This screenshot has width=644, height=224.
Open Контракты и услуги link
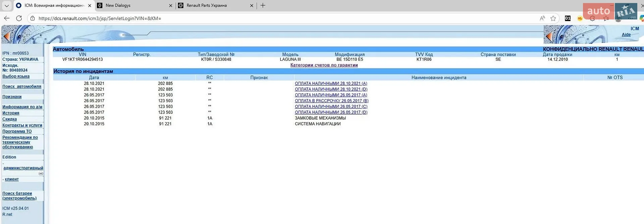pos(22,125)
